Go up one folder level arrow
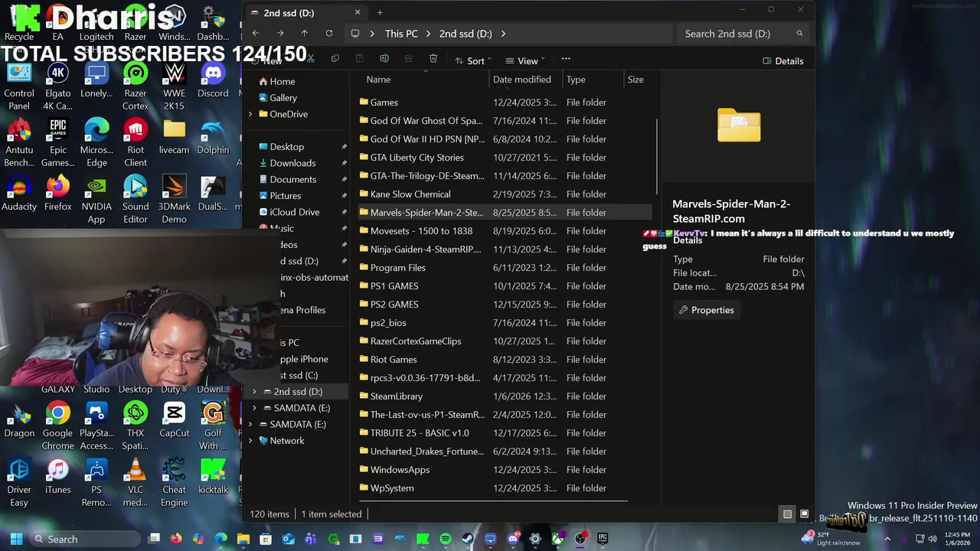The image size is (980, 551). [304, 34]
